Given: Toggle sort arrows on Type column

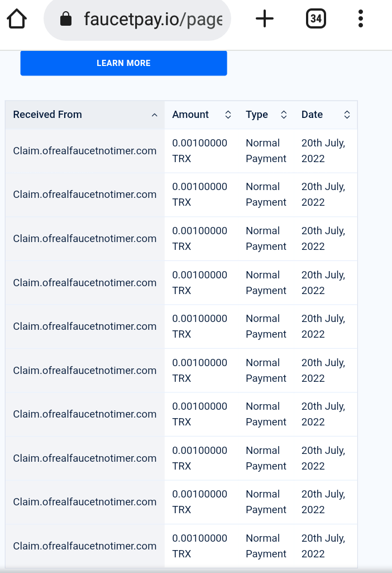Looking at the screenshot, I should pyautogui.click(x=284, y=115).
